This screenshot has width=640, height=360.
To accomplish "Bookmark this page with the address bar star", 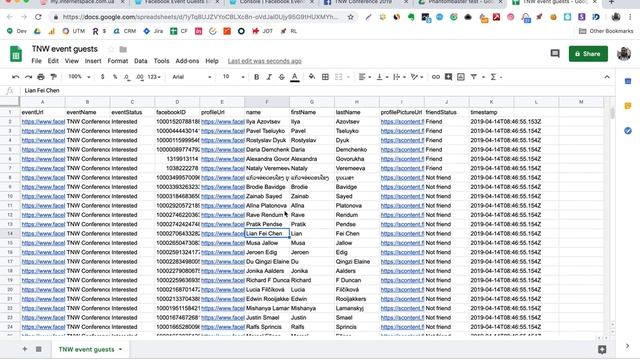I will [x=350, y=17].
